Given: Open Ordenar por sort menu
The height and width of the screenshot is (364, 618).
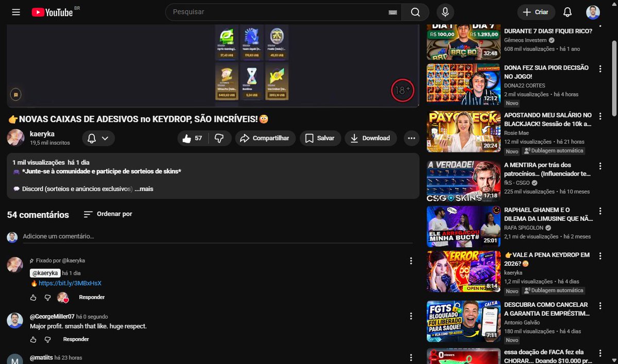Looking at the screenshot, I should [108, 214].
